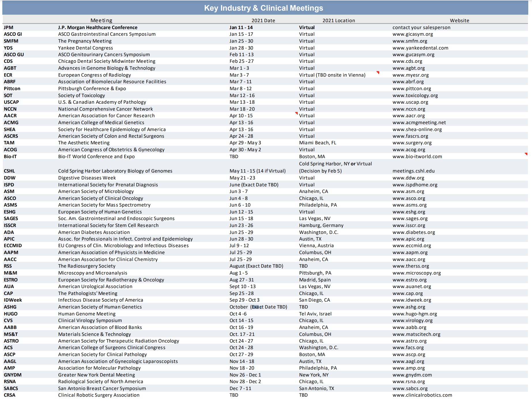Image resolution: width=532 pixels, height=401 pixels.
Task: Select the Meeting column header
Action: click(x=101, y=20)
